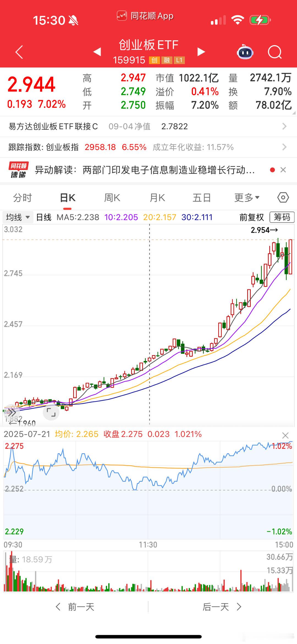Close the 异动解读 news banner
This screenshot has width=297, height=644.
(283, 170)
